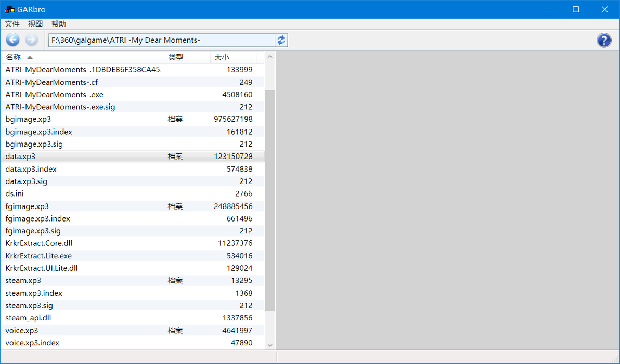Select KrkrExtract.UI.Lite.dll file
The height and width of the screenshot is (364, 620).
[133, 268]
